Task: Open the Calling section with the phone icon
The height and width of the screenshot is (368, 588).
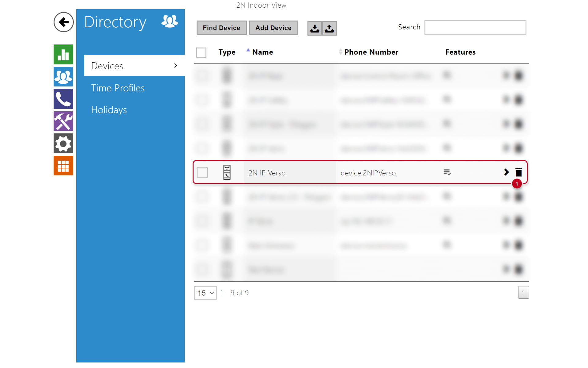Action: (63, 99)
